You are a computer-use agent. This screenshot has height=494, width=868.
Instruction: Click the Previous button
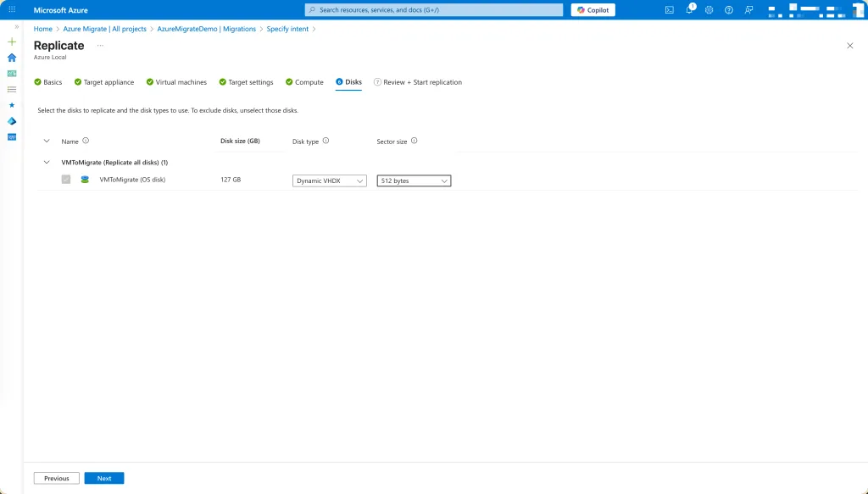click(x=57, y=478)
